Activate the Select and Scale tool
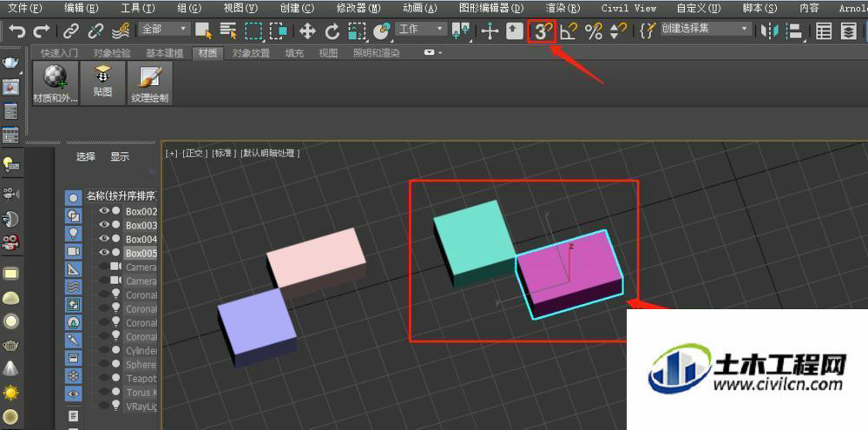The image size is (868, 430). (357, 31)
